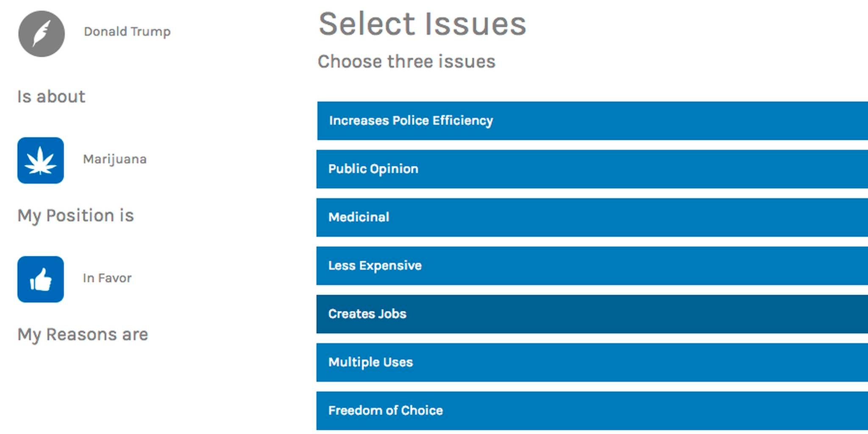Click the 'Choose three issues' subtitle
This screenshot has height=434, width=868.
[x=406, y=62]
